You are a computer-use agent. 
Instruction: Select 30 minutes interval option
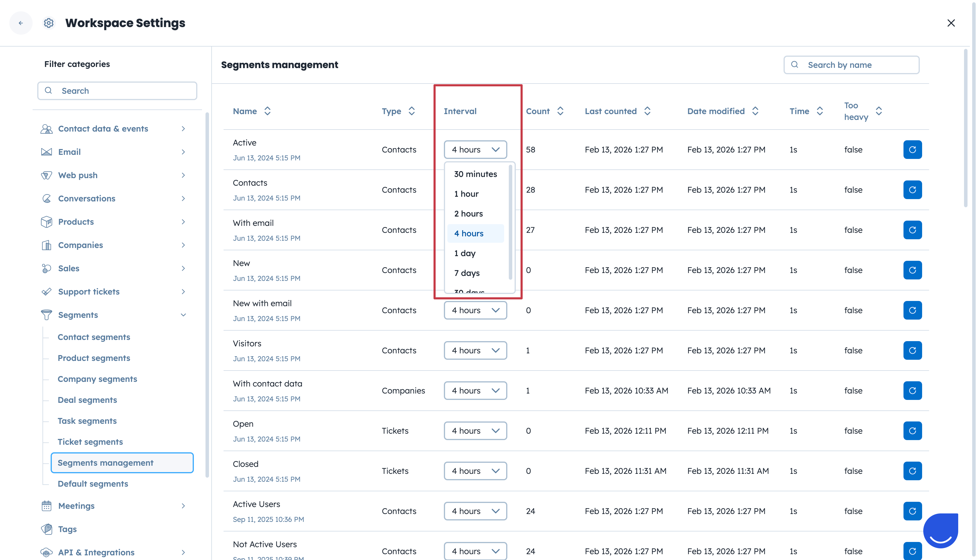point(475,174)
